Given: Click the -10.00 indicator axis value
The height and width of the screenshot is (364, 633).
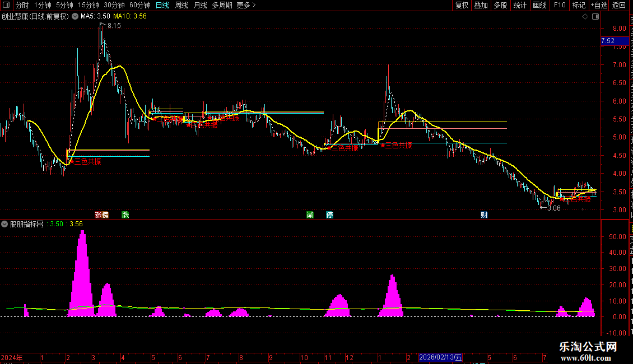Looking at the screenshot, I should click(616, 333).
